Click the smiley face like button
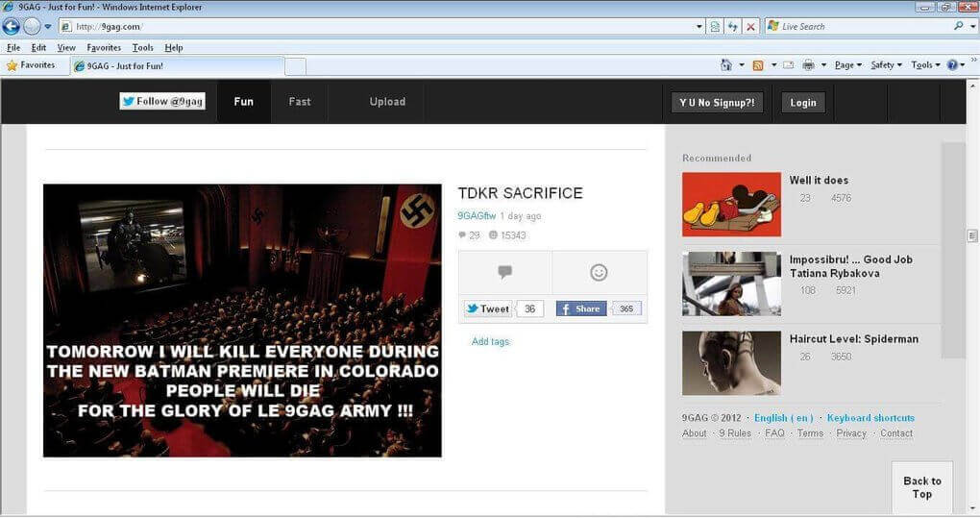 coord(599,272)
